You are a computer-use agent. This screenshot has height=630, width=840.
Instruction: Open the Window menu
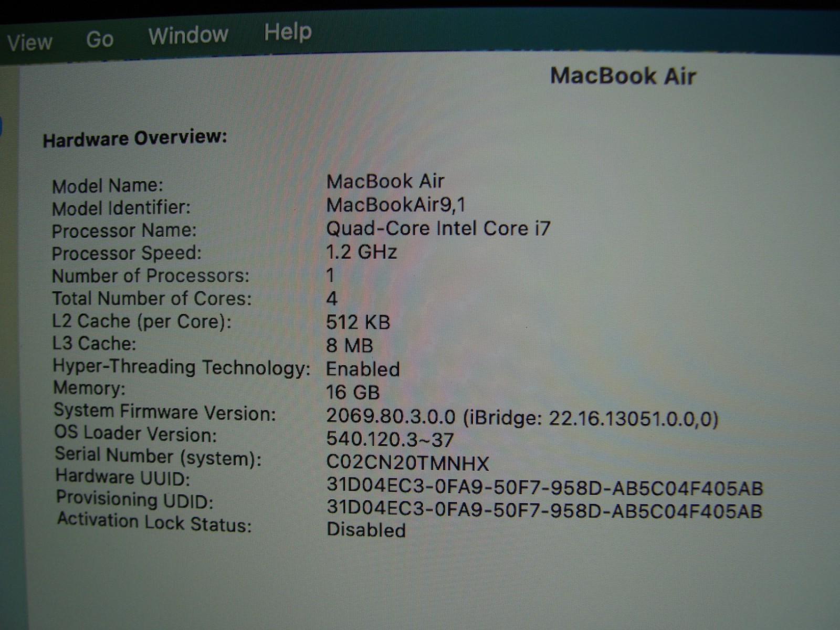tap(188, 35)
